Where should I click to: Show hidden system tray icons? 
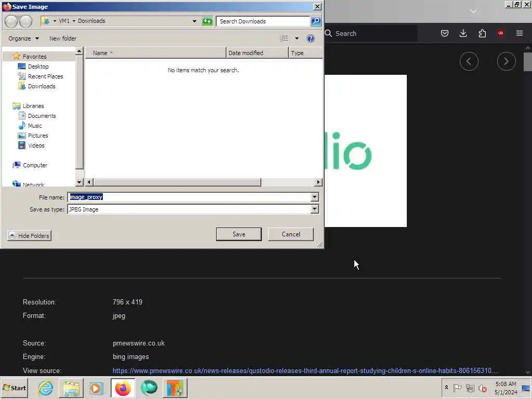[446, 388]
